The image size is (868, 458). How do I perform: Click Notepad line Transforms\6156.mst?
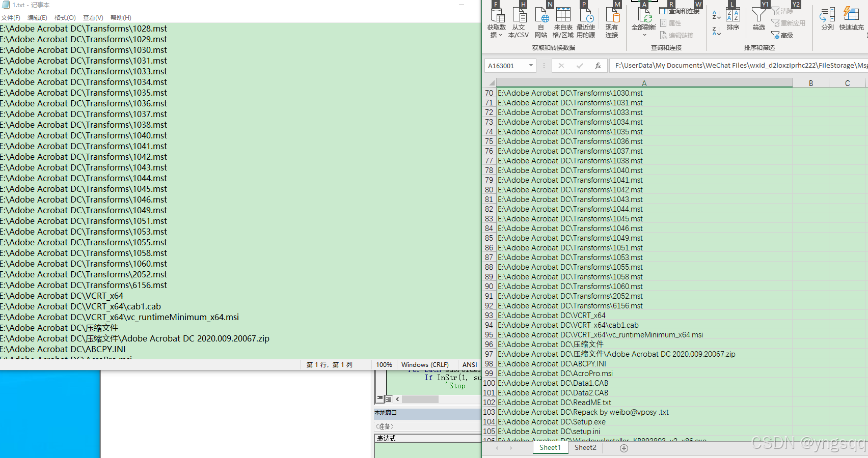[84, 285]
